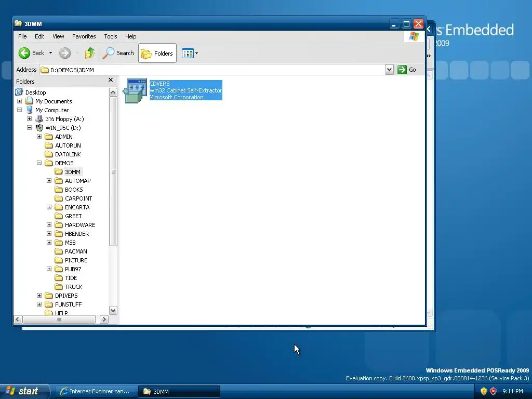Open the Windows Start menu
Viewport: 532px width, 399px height.
(24, 391)
